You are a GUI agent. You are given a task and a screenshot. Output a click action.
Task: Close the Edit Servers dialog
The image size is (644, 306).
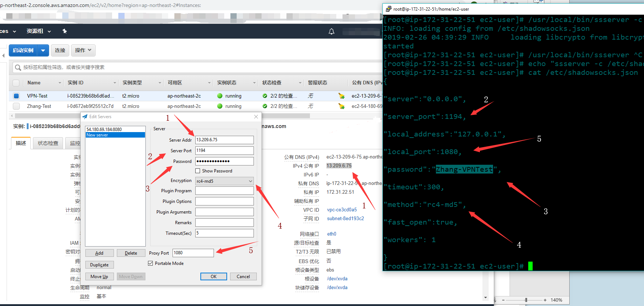pyautogui.click(x=256, y=117)
